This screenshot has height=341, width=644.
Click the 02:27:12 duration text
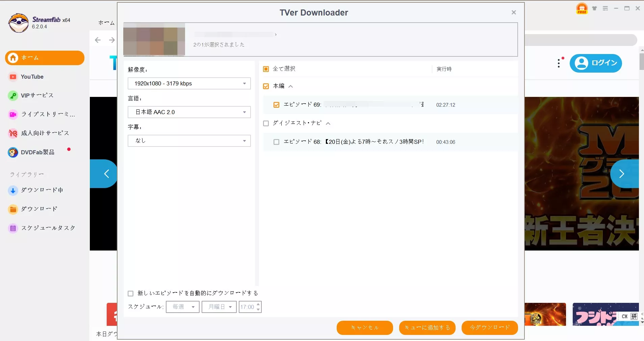446,105
